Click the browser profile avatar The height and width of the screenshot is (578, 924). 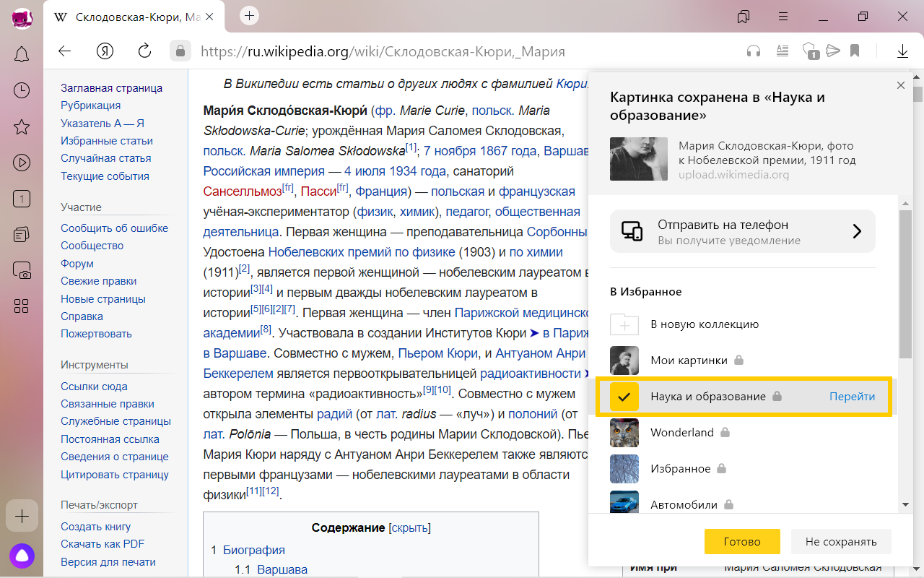coord(22,17)
